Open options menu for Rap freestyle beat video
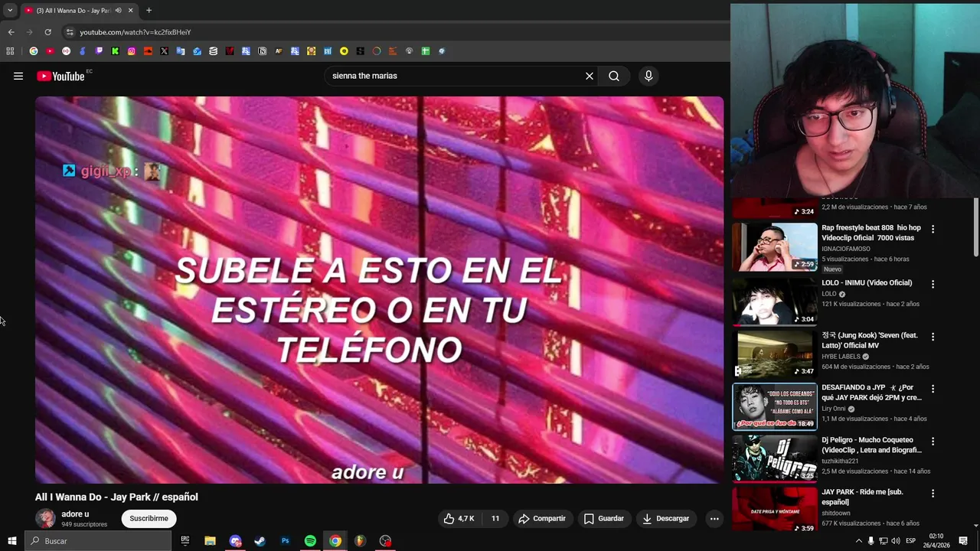980x551 pixels. point(933,229)
